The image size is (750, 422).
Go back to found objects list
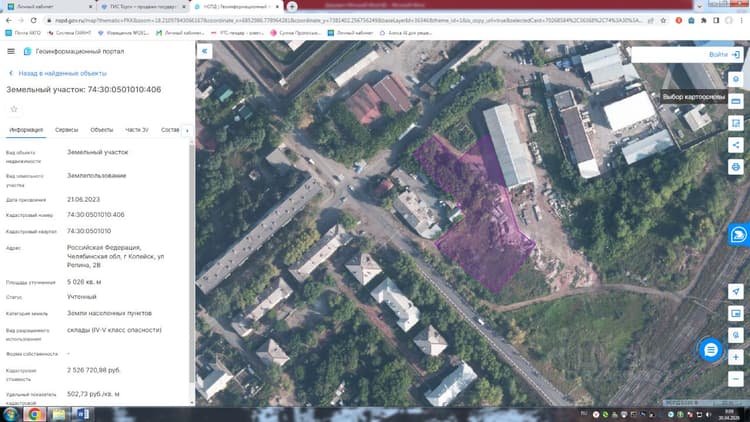pos(57,73)
